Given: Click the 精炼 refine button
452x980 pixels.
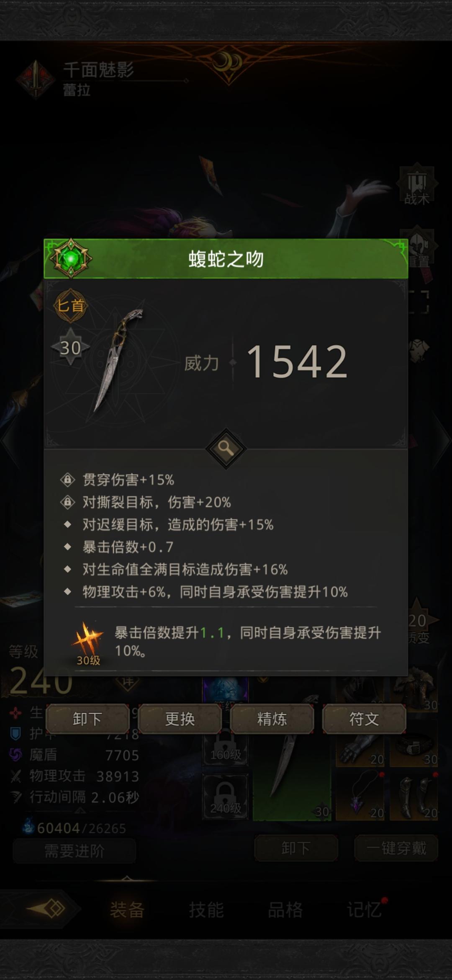Looking at the screenshot, I should coord(272,719).
